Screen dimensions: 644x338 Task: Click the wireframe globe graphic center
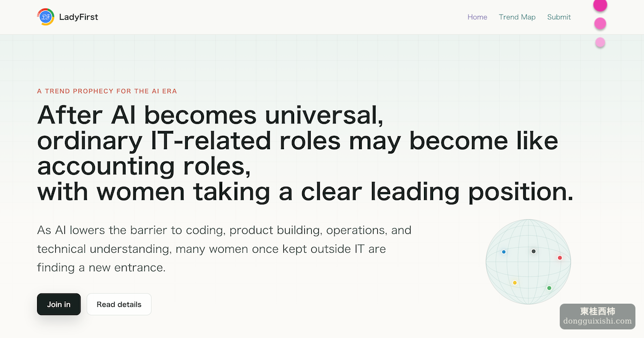pyautogui.click(x=529, y=262)
